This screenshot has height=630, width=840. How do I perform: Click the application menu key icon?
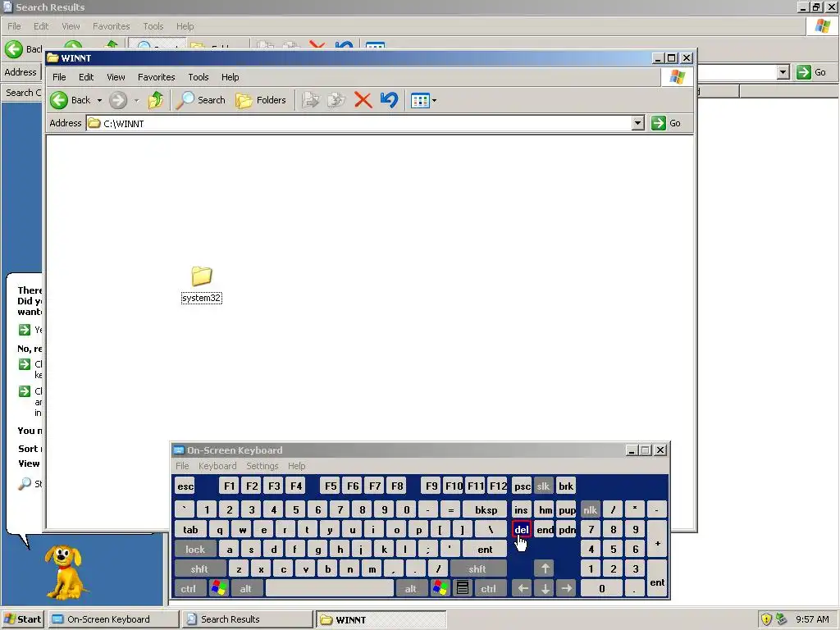coord(463,588)
